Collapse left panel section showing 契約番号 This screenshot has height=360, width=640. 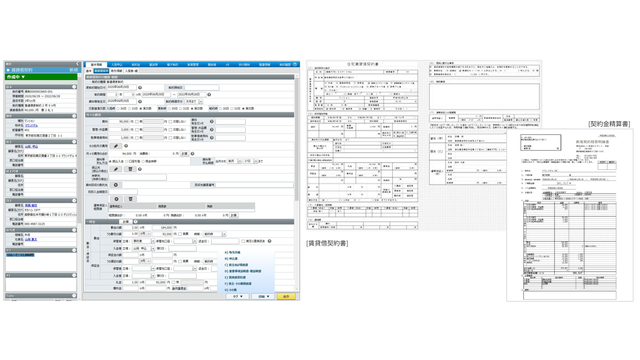tap(74, 87)
